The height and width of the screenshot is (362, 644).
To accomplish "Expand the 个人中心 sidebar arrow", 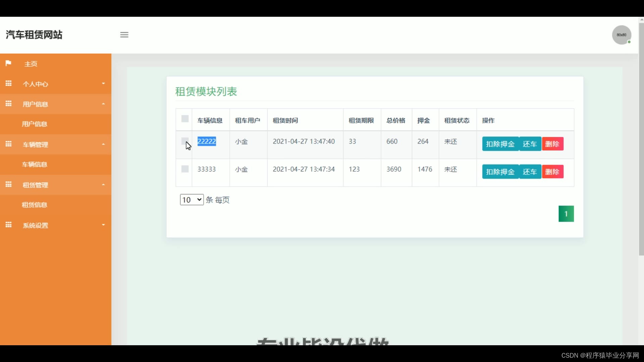I will pos(103,83).
